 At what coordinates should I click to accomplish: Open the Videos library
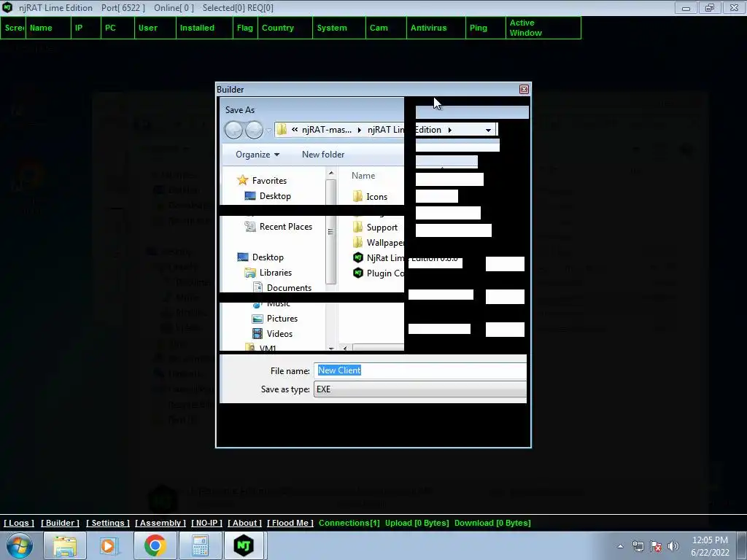(x=273, y=334)
